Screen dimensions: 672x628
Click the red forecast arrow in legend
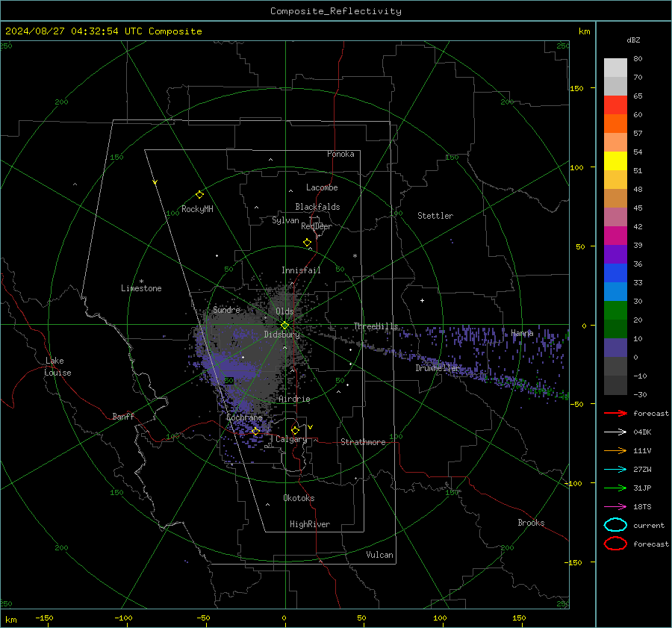(x=615, y=413)
